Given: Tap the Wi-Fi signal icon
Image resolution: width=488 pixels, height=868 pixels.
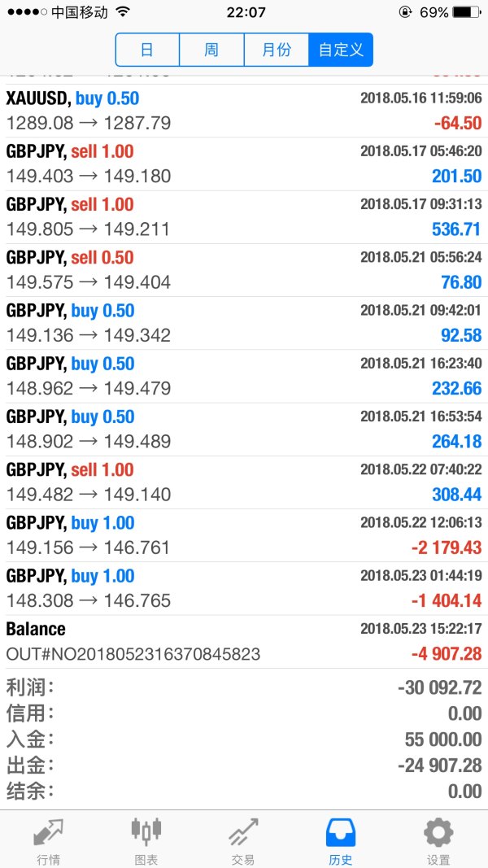Looking at the screenshot, I should (x=123, y=13).
